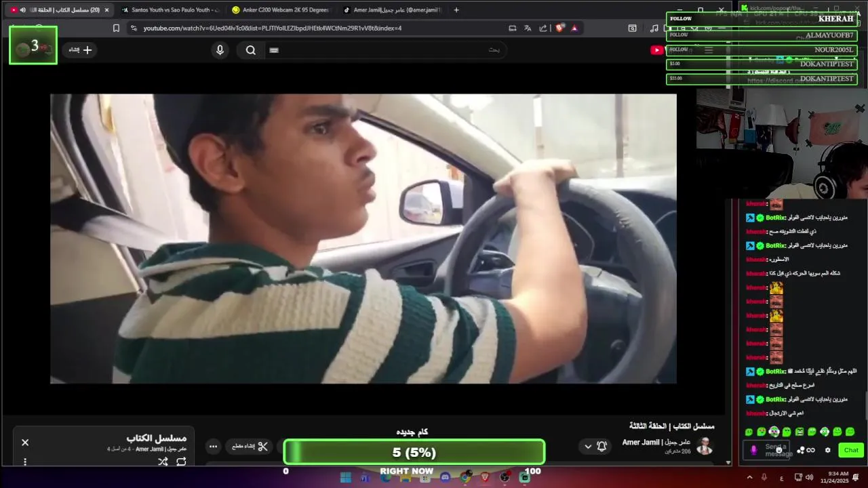Close the active YouTube tab
The height and width of the screenshot is (488, 868).
click(106, 10)
